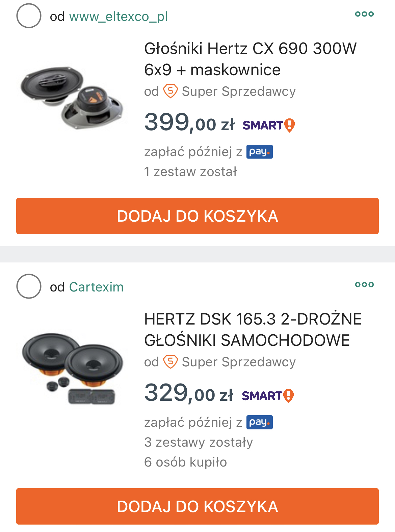
Task: Tap the Pay icon under 399,00 zł price
Action: 259,152
